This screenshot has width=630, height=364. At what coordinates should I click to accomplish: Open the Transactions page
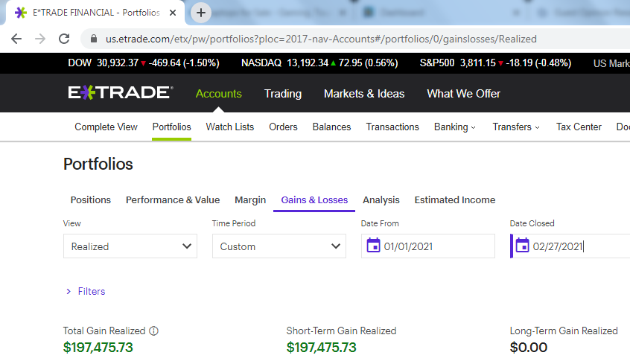coord(392,127)
